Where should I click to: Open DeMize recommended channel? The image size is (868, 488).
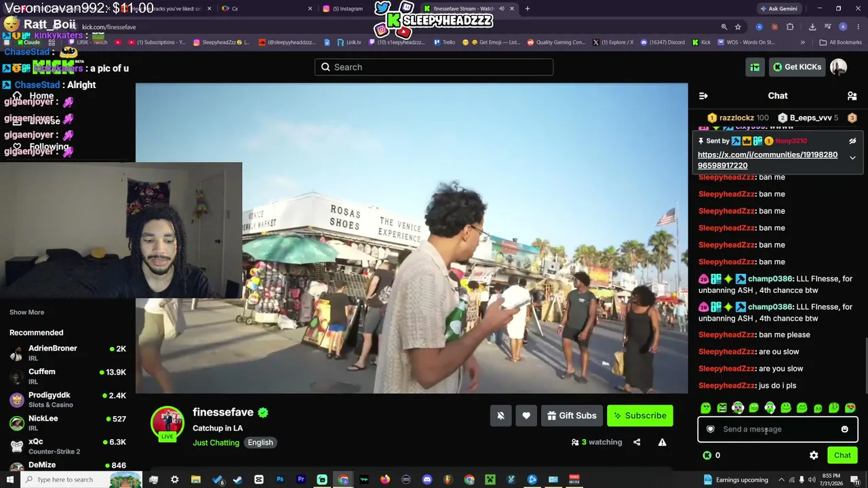[68, 466]
